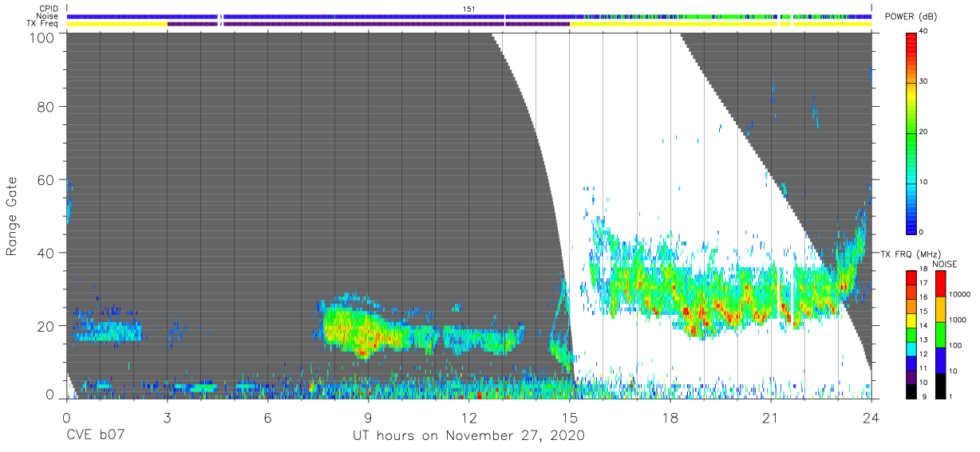Viewport: 980px width, 452px height.
Task: Click the noise scale tick "1000"
Action: [x=958, y=320]
